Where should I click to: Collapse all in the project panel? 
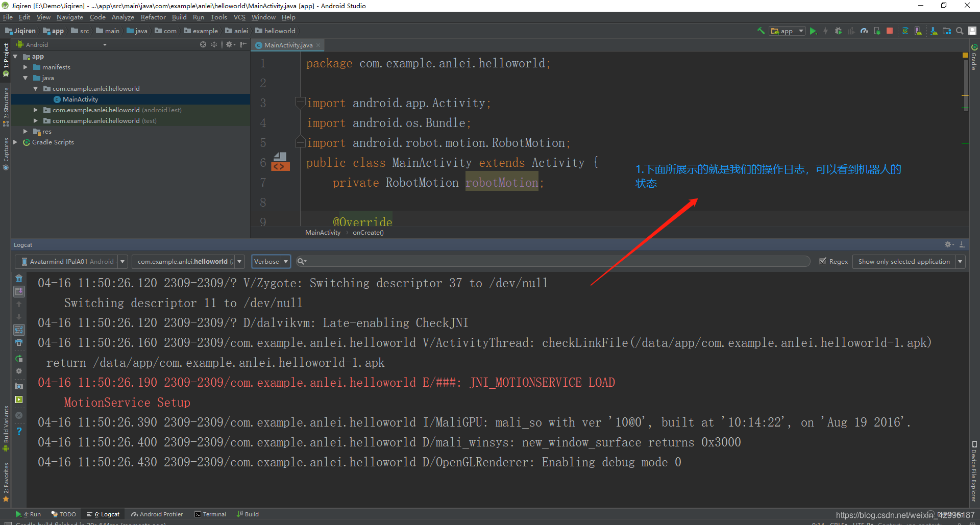click(x=214, y=44)
